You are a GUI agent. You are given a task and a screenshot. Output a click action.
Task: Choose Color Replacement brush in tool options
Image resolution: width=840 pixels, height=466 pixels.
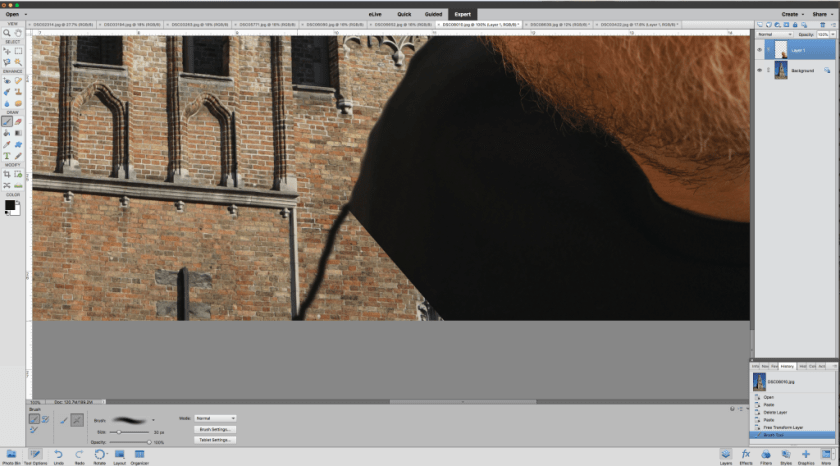coord(34,430)
